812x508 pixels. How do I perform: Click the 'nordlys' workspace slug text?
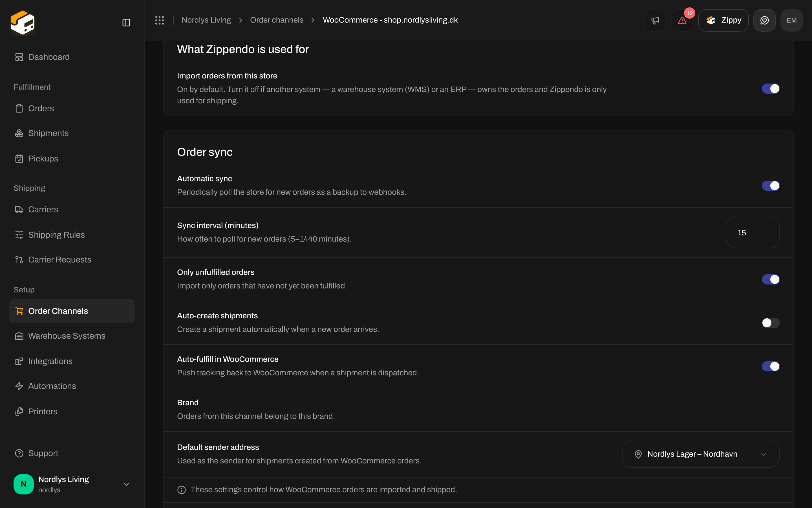(49, 490)
